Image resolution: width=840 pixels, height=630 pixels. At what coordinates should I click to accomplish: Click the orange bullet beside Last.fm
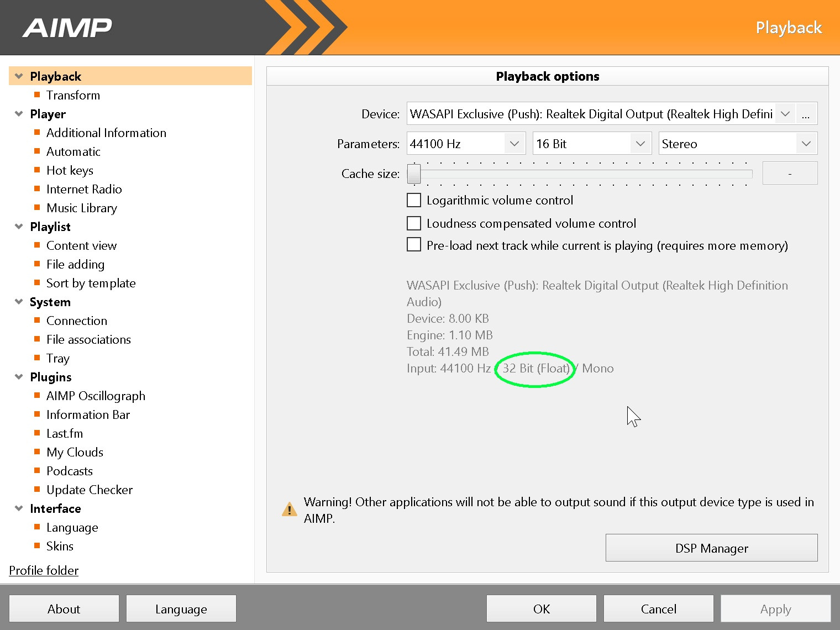pyautogui.click(x=37, y=433)
